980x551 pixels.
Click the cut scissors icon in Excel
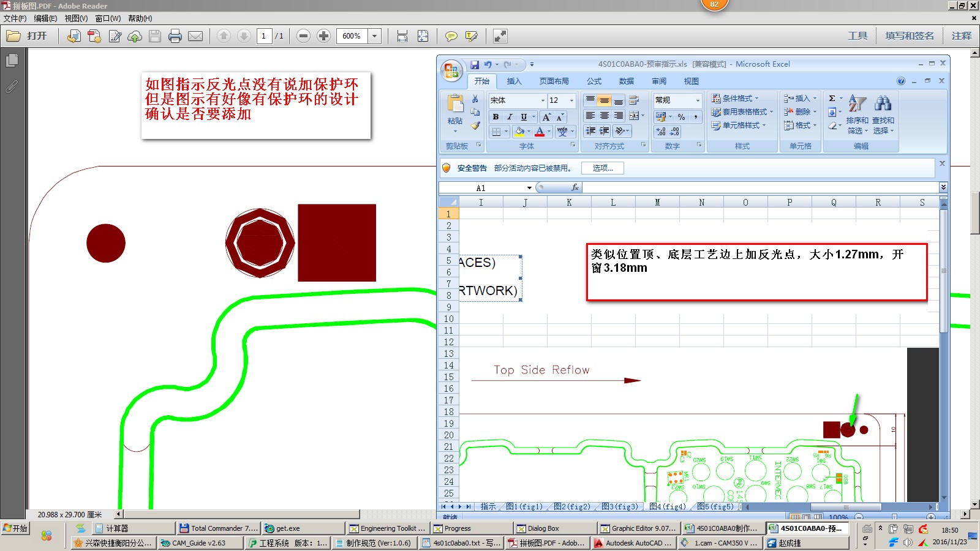(475, 99)
